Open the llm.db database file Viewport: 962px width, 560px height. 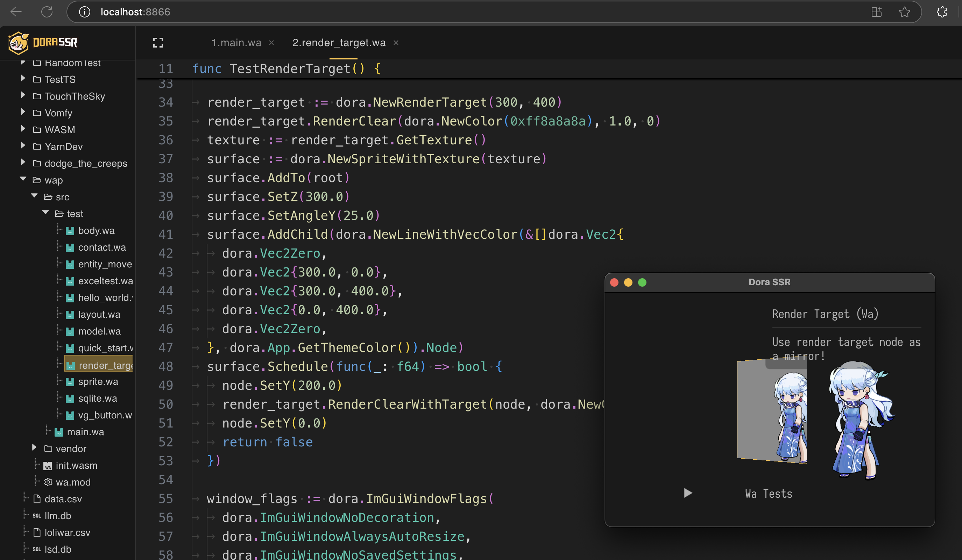[57, 516]
